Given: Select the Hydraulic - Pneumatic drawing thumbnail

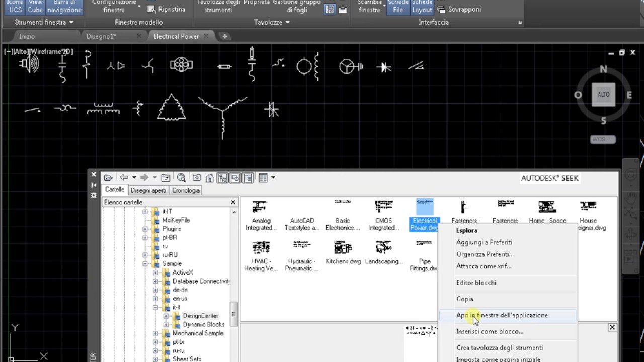Looking at the screenshot, I should (x=302, y=256).
